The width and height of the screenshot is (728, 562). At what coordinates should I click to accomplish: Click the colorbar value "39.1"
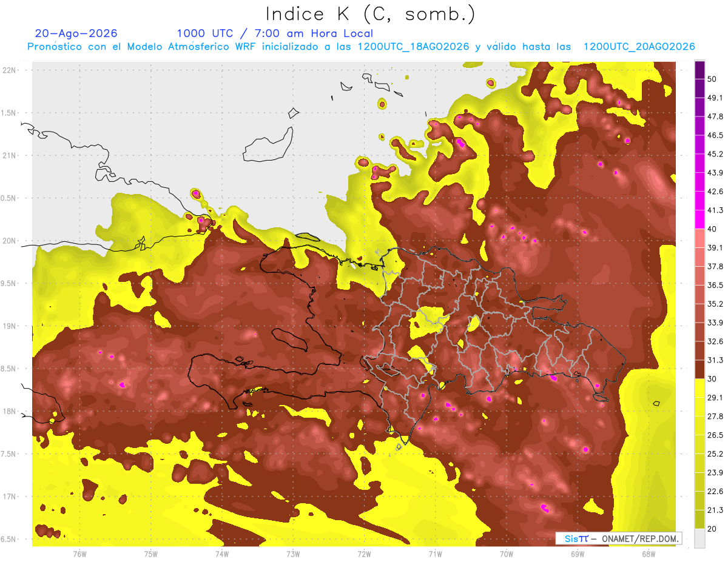click(x=715, y=247)
